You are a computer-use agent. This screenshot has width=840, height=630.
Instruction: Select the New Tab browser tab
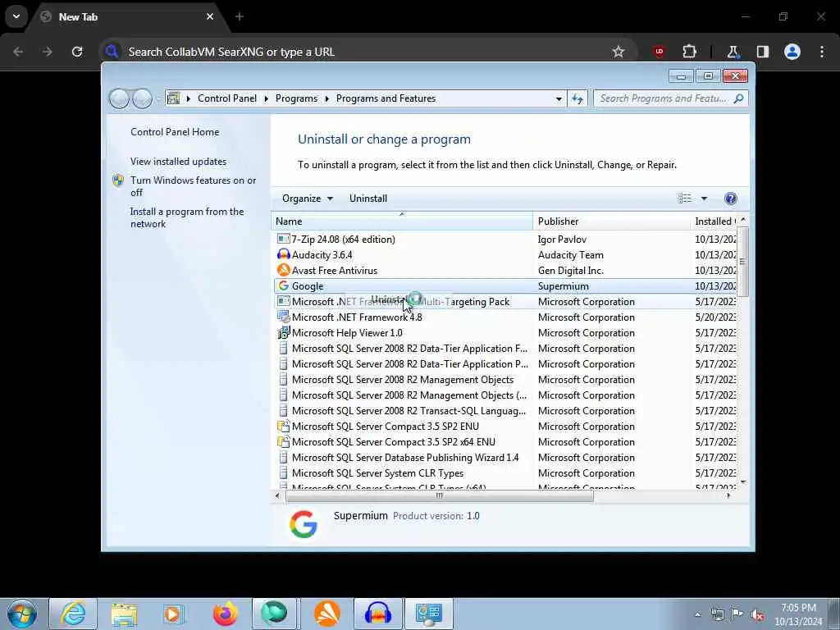point(127,16)
